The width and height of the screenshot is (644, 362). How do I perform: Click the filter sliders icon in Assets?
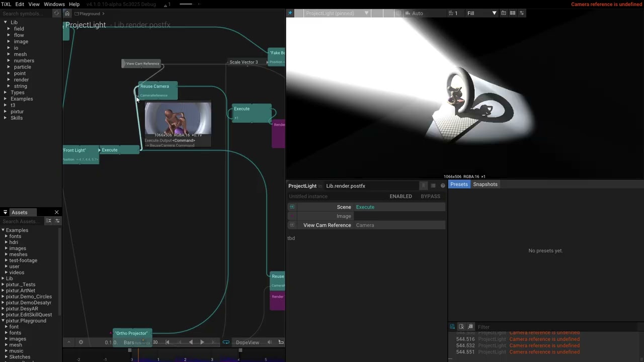[x=57, y=221]
